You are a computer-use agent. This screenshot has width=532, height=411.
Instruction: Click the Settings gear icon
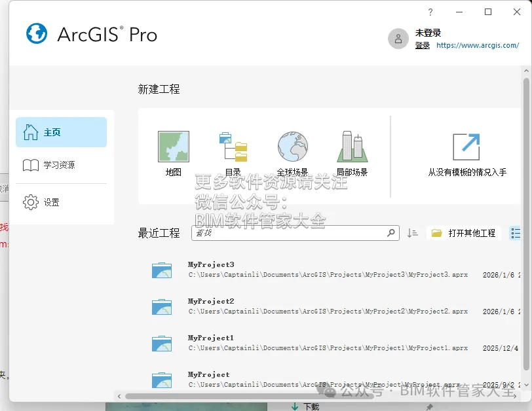31,202
